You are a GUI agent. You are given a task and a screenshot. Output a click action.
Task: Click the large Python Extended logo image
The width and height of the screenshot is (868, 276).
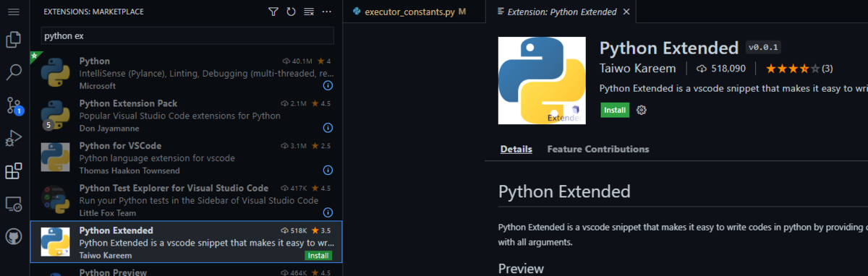542,80
